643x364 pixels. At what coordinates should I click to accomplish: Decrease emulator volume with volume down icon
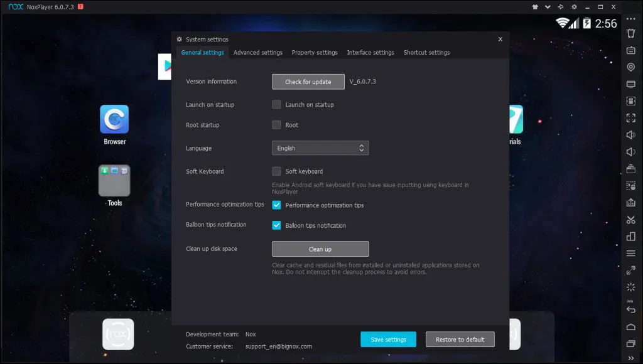point(630,151)
